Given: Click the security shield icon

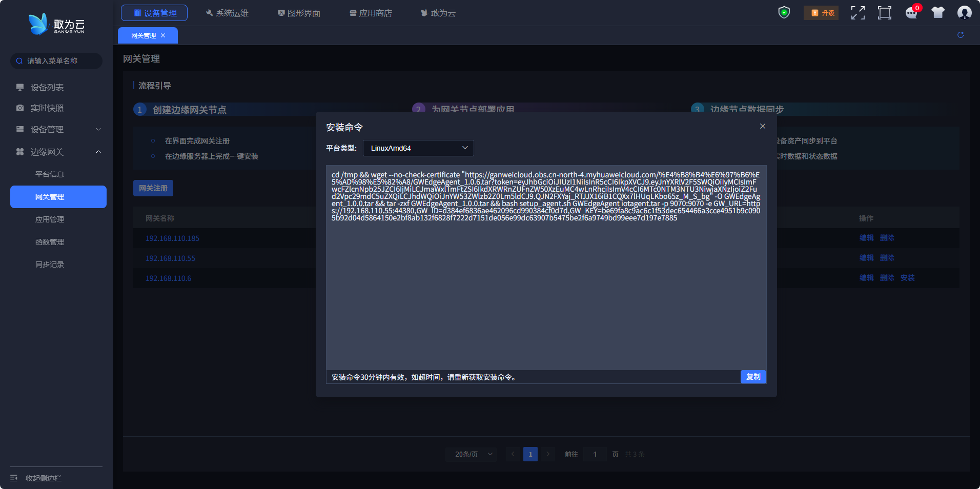Looking at the screenshot, I should click(x=784, y=12).
